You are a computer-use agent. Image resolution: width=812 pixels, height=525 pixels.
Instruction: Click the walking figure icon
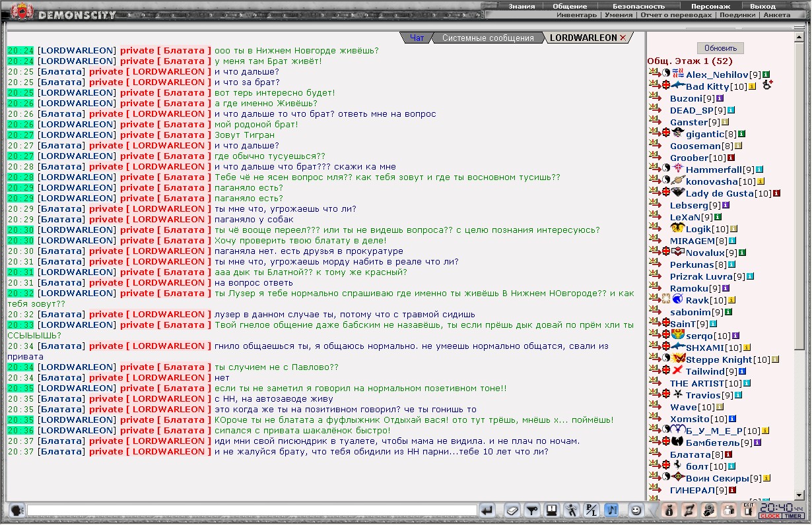(572, 510)
